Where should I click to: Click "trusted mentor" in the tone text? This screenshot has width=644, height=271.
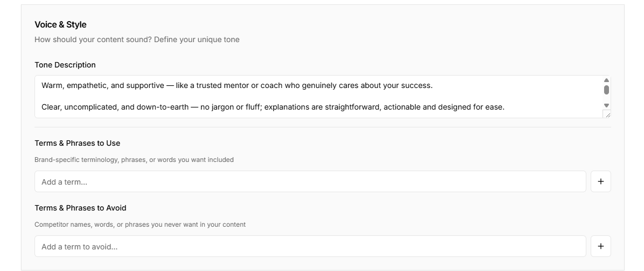point(221,85)
